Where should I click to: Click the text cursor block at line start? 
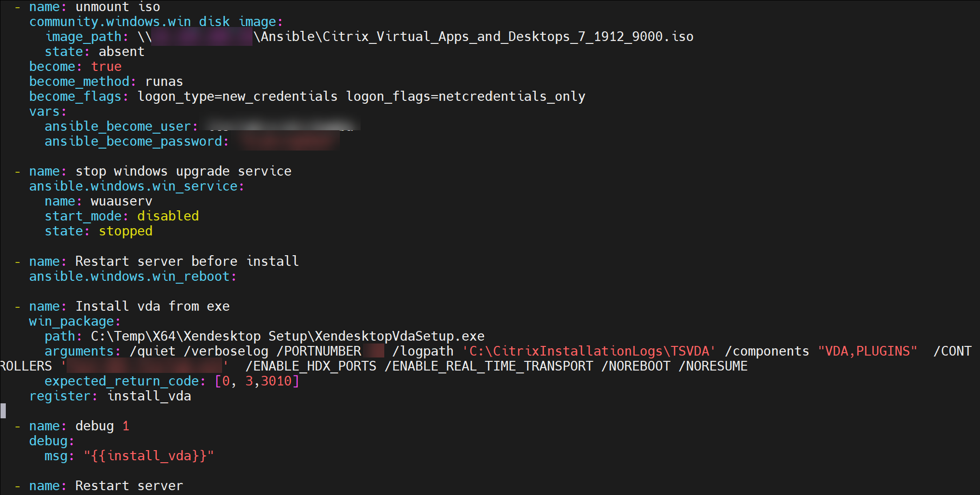coord(3,411)
